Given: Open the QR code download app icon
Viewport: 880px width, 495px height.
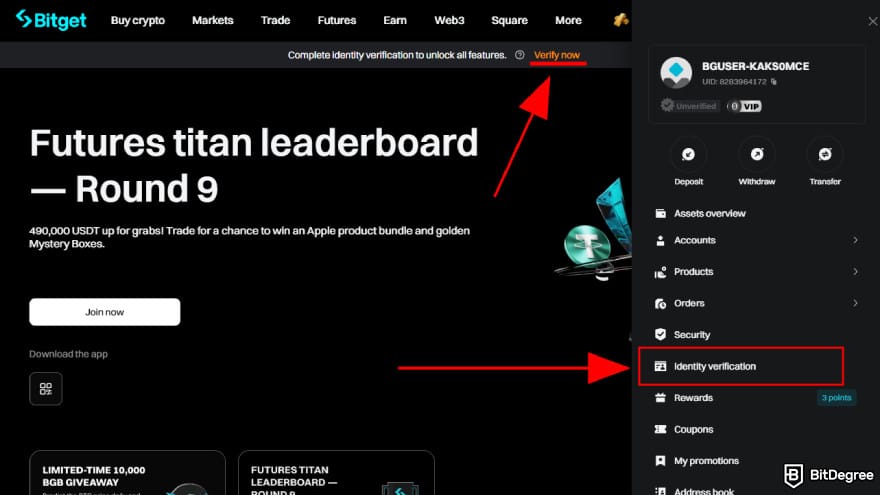Looking at the screenshot, I should point(46,389).
